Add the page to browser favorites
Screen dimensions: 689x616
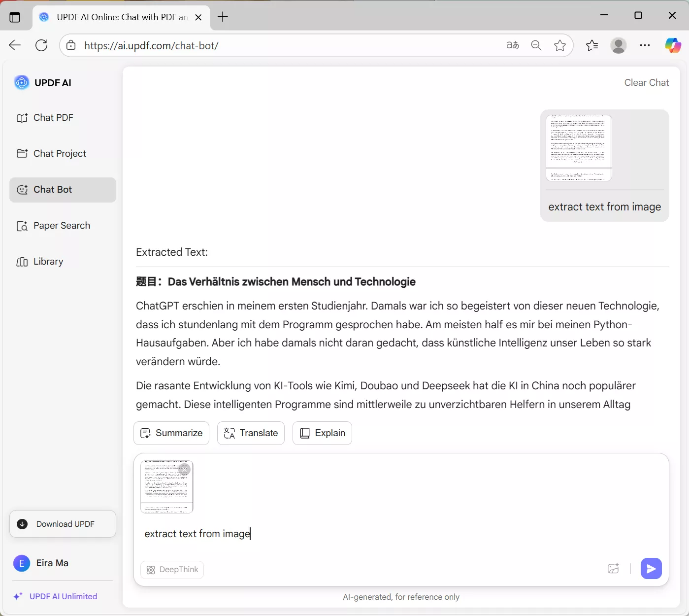(560, 45)
